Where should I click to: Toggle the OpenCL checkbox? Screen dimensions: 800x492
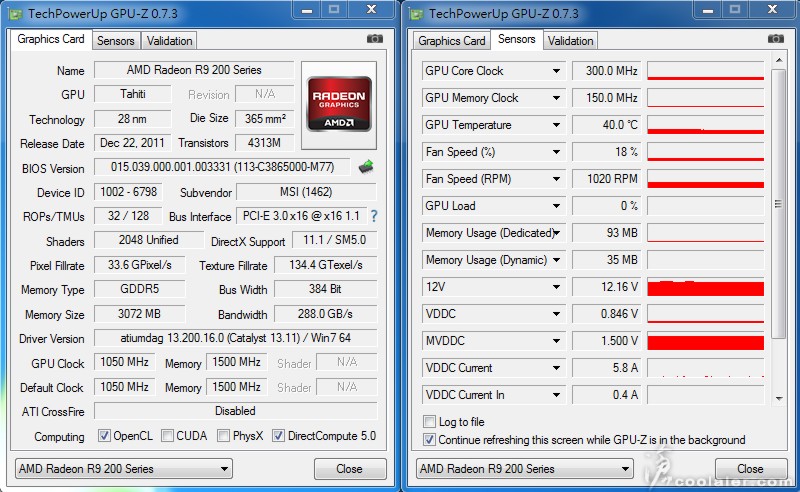[104, 436]
